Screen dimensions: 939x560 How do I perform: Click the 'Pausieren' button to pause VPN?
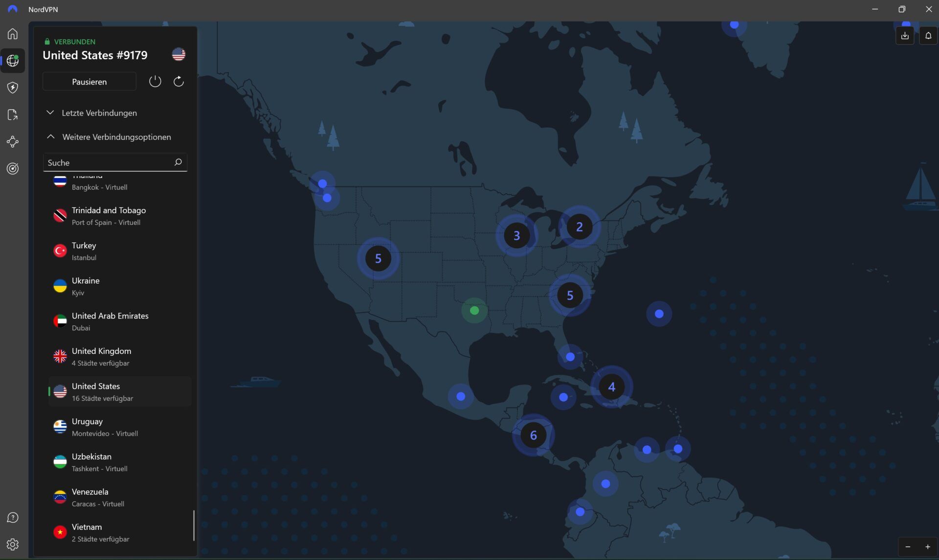(x=89, y=81)
